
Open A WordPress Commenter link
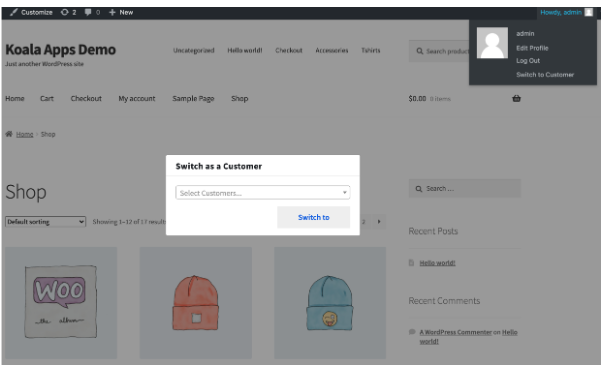[455, 332]
